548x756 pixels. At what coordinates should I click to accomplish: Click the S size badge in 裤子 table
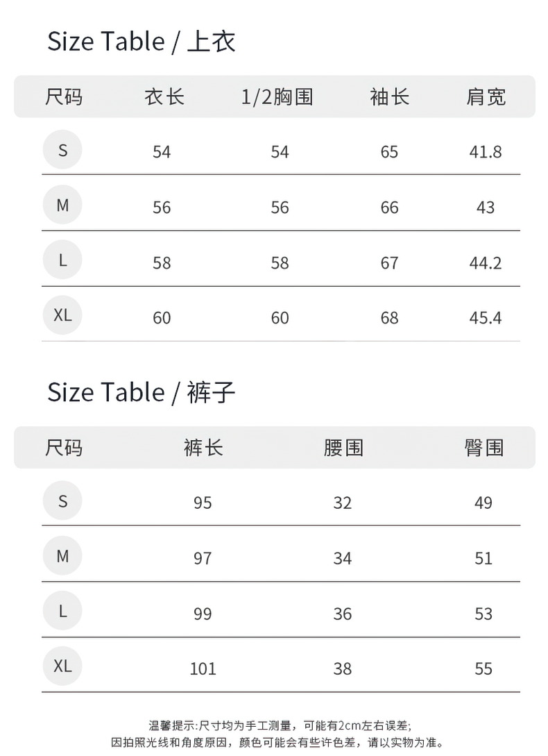pyautogui.click(x=62, y=501)
